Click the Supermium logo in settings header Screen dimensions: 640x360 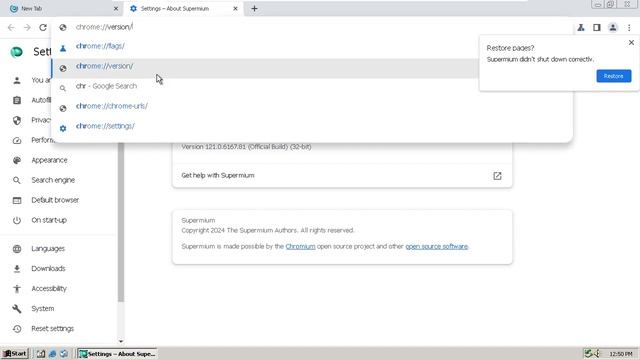coord(16,52)
